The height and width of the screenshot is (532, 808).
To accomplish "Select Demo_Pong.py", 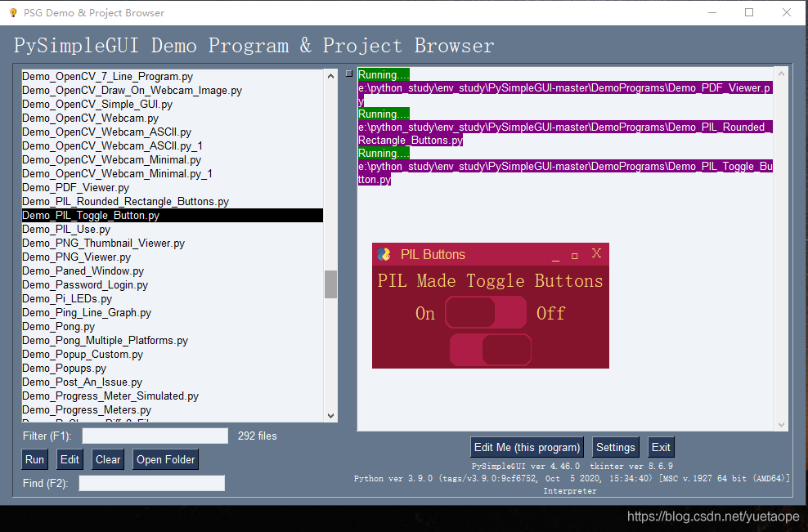I will click(172, 327).
